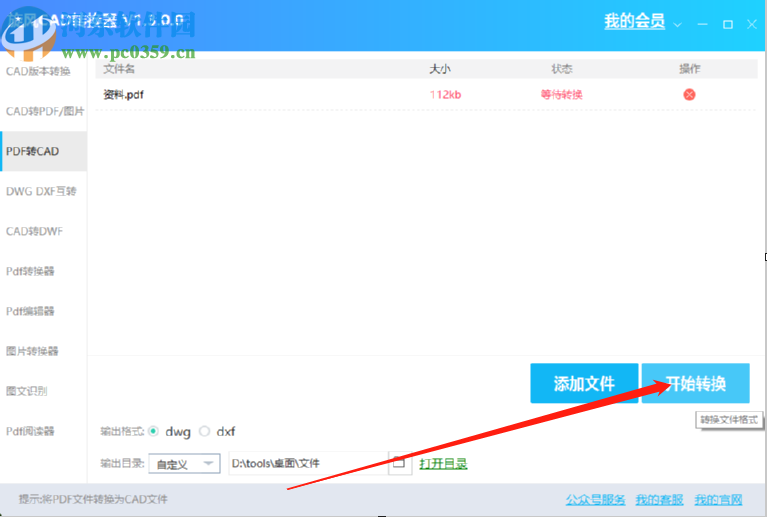Image resolution: width=767 pixels, height=517 pixels.
Task: Open the 我的客服 link
Action: pos(659,500)
